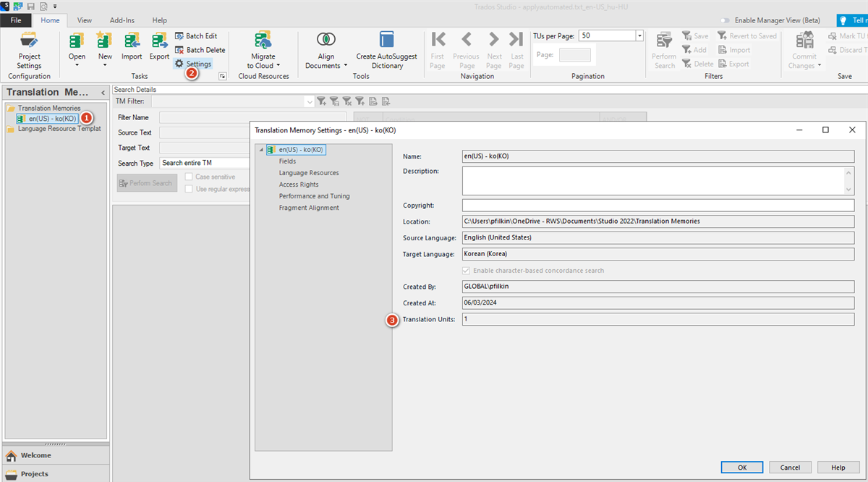The image size is (868, 482).
Task: Click the Open translation memory icon
Action: 77,40
